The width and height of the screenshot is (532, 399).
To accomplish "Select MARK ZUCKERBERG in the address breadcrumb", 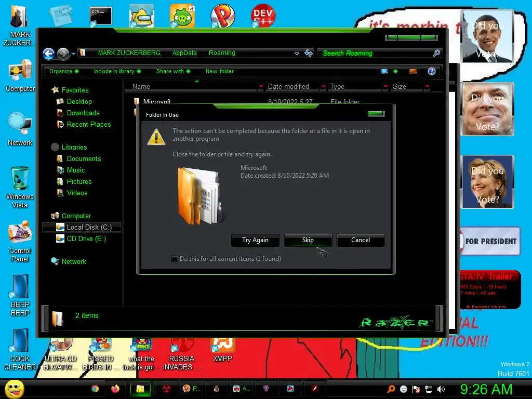I will 129,53.
